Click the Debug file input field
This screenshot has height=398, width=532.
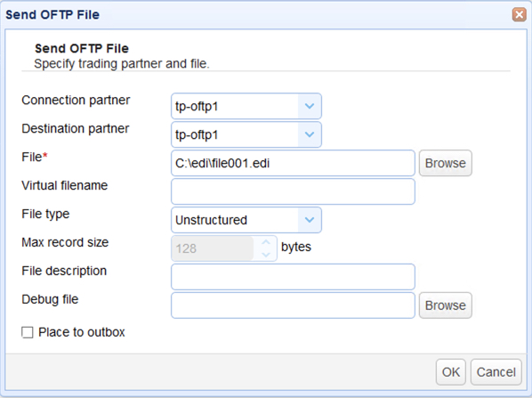(x=294, y=305)
